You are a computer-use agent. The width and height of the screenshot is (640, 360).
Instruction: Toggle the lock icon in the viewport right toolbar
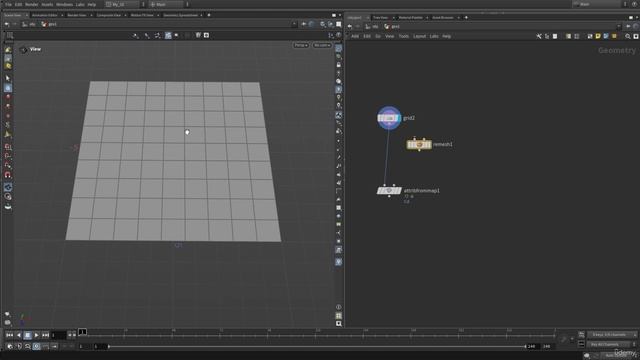[338, 65]
